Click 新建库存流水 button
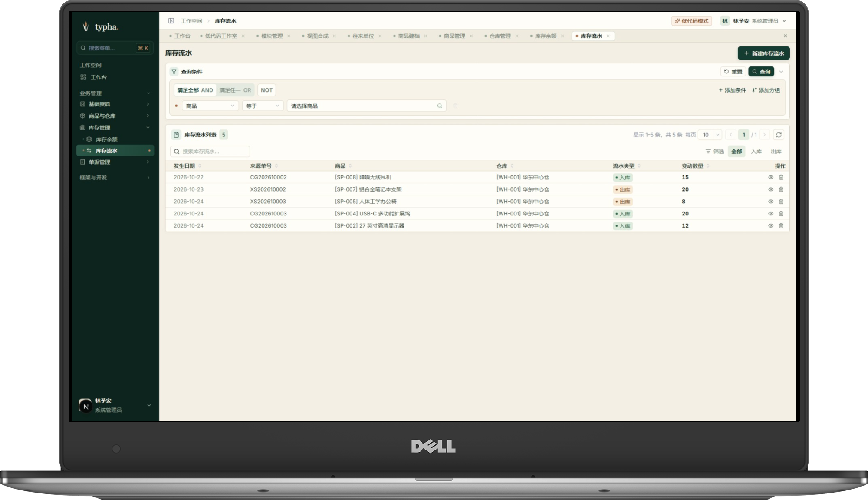 click(763, 53)
